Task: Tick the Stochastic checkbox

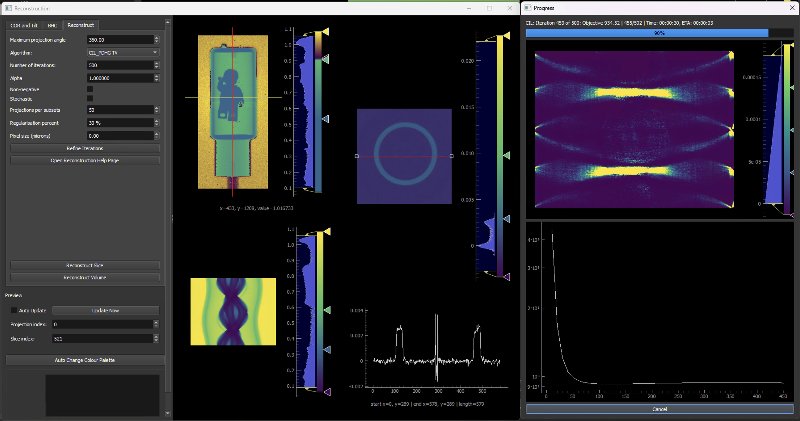Action: click(90, 98)
